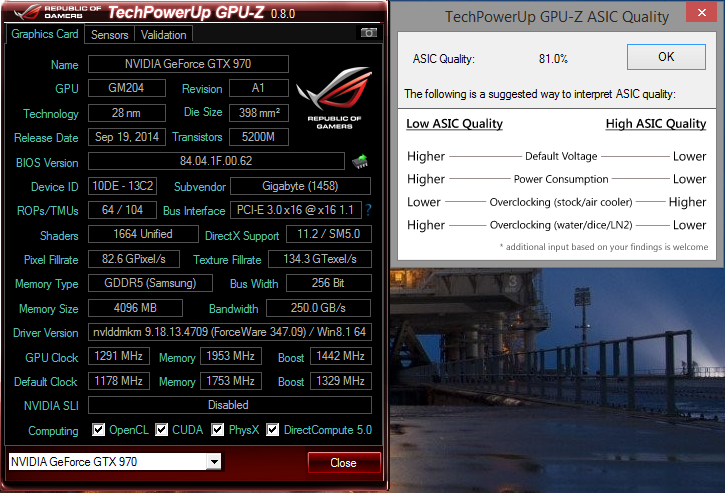Viewport: 725px width, 493px height.
Task: Click the Default Memory 1753 MHz
Action: [231, 381]
